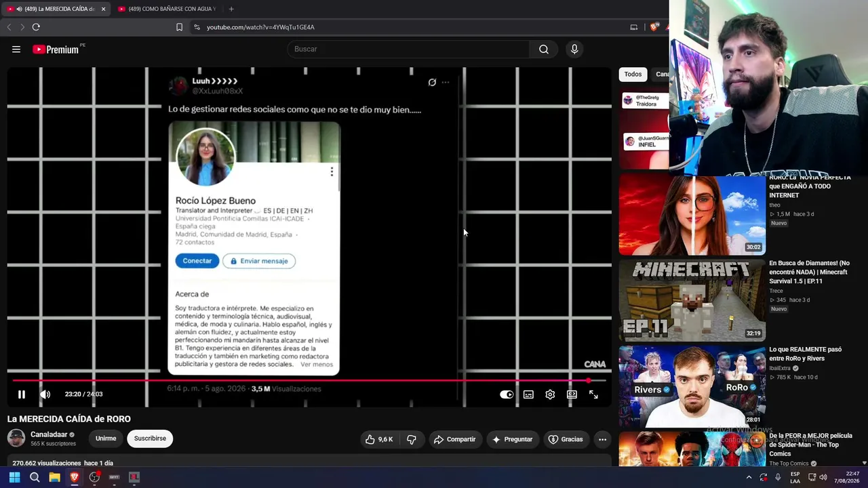
Task: Share the video via Compartir button
Action: click(454, 439)
